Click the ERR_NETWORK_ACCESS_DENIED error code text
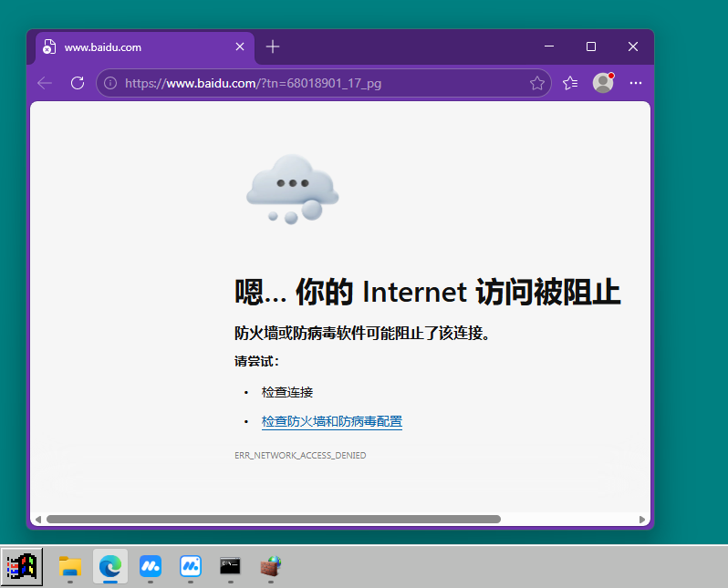The image size is (728, 588). (300, 455)
